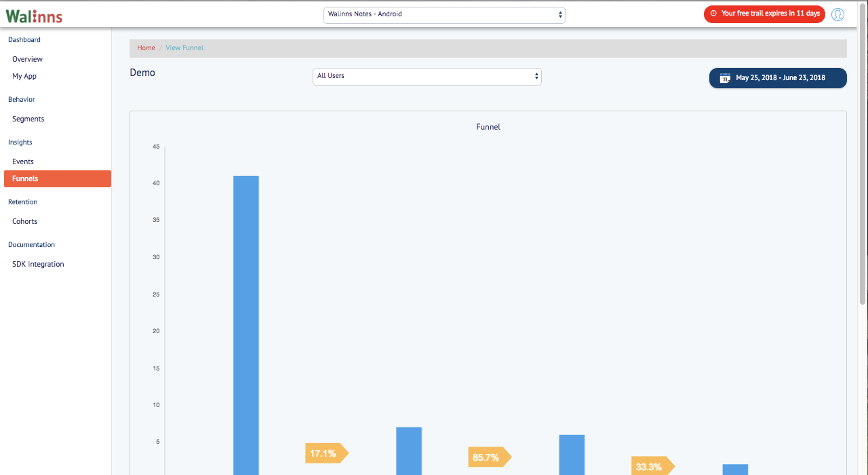Click the Behavior section heading
This screenshot has width=868, height=475.
click(21, 99)
